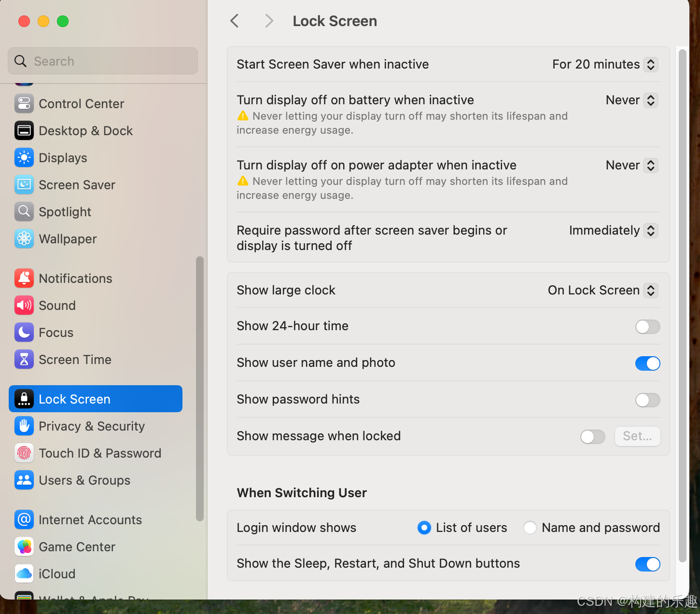Click the Touch ID fingerprint icon

coord(24,453)
